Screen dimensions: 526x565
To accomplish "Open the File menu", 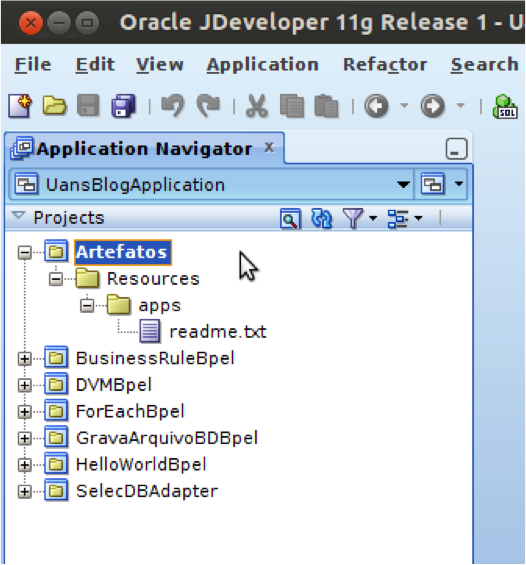I will [33, 65].
